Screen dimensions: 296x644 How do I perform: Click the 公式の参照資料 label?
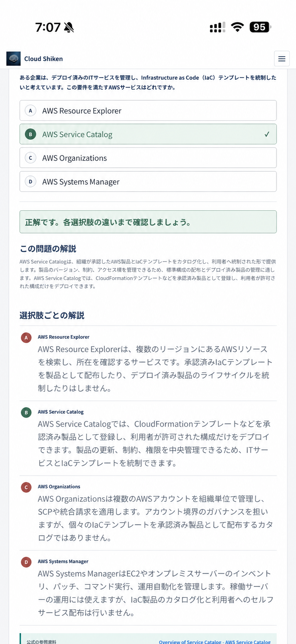[41, 642]
